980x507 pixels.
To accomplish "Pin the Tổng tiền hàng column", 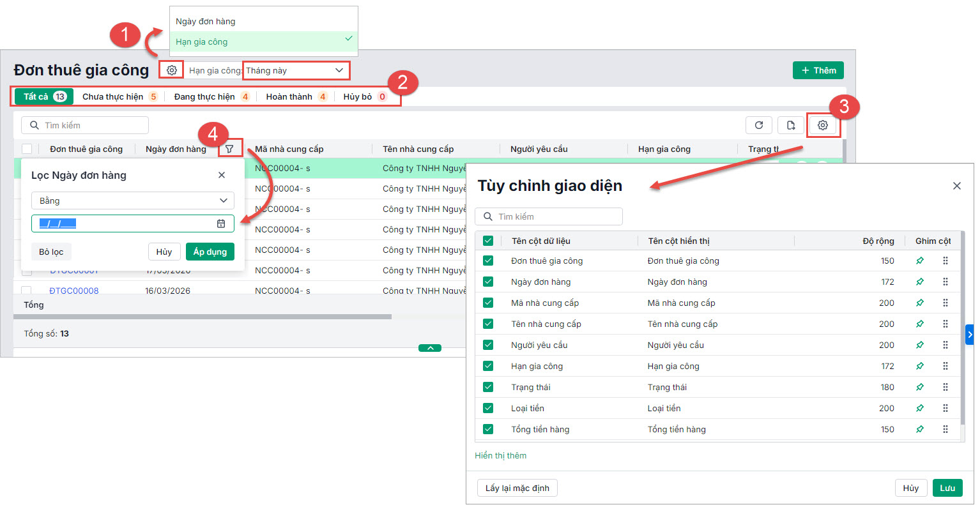I will [920, 429].
